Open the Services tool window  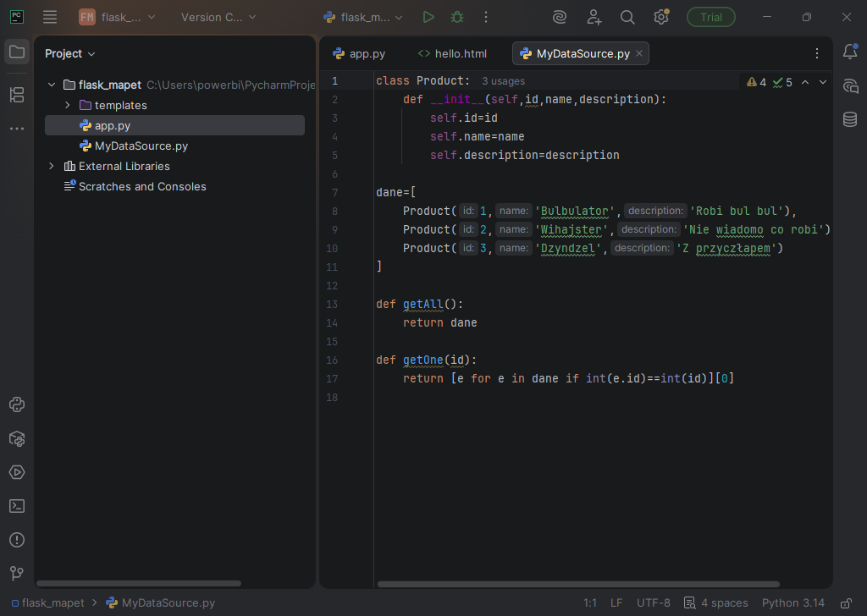coord(17,472)
